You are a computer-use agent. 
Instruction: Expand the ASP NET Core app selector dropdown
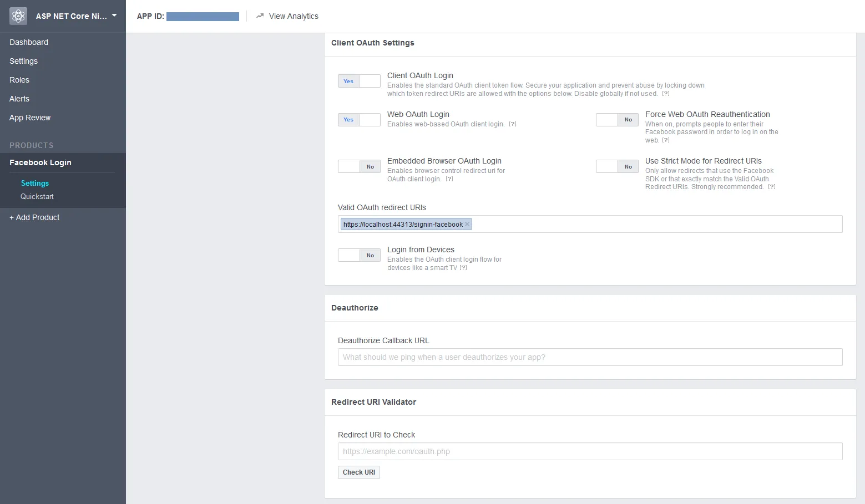tap(114, 16)
